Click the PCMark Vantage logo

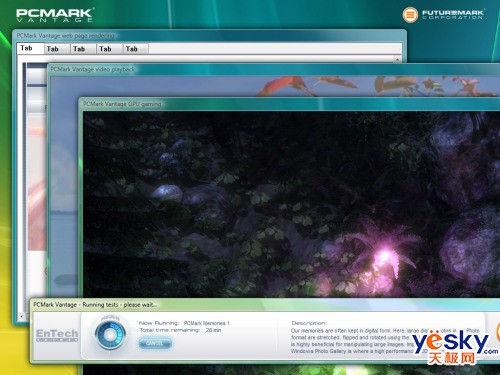(x=55, y=15)
